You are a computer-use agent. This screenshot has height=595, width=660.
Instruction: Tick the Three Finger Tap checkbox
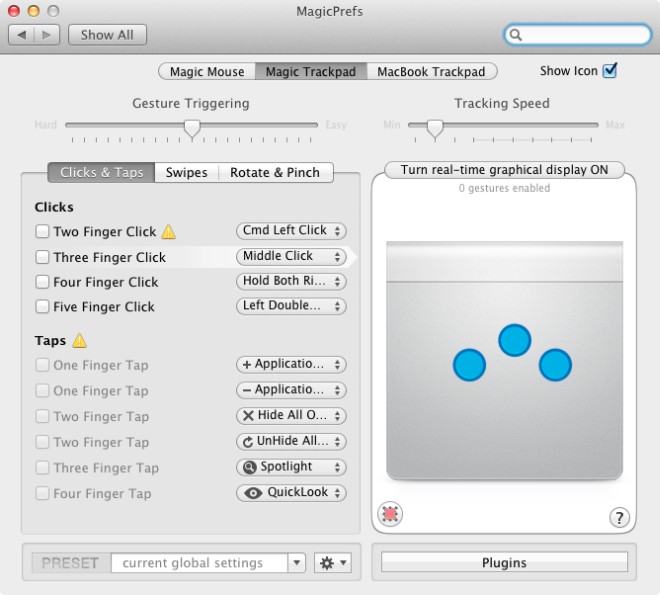[x=42, y=468]
